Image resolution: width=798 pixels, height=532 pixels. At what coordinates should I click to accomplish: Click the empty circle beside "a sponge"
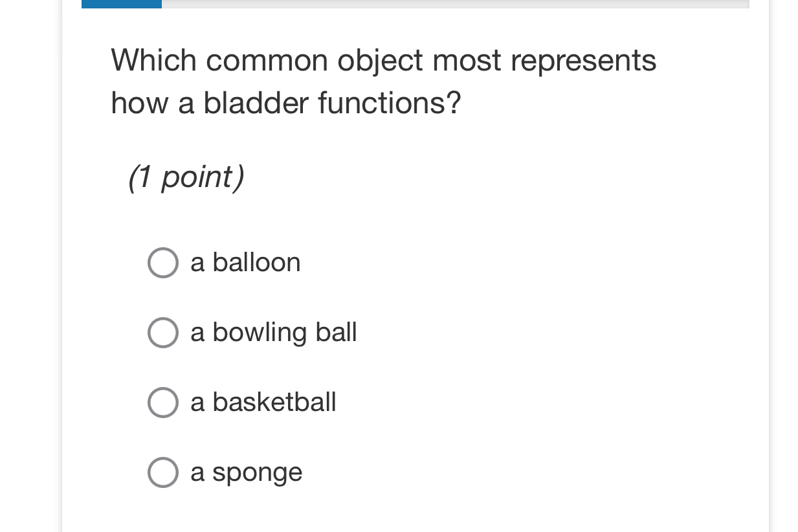pyautogui.click(x=162, y=472)
